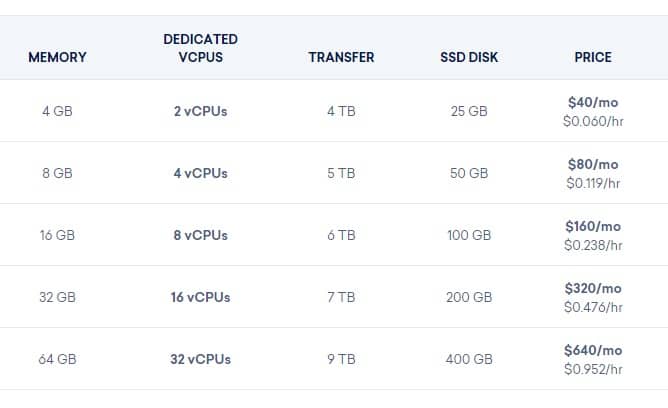Click the $160/mo price
This screenshot has height=408, width=668.
pyautogui.click(x=593, y=226)
